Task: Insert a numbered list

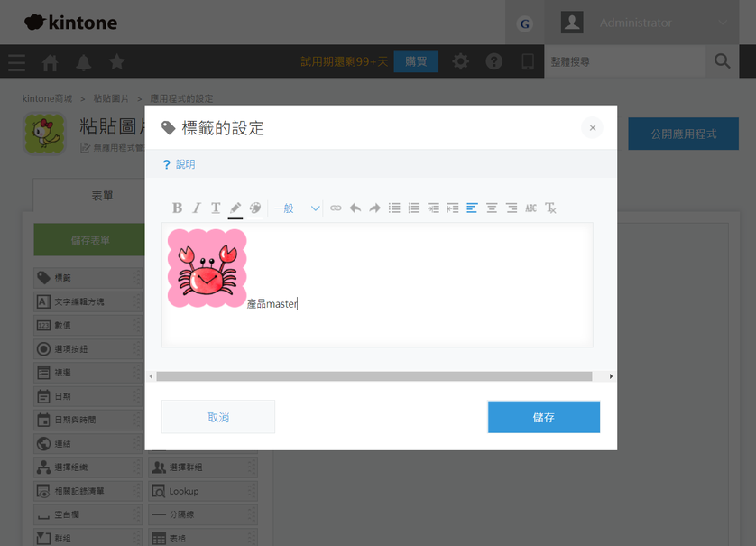Action: (x=414, y=208)
